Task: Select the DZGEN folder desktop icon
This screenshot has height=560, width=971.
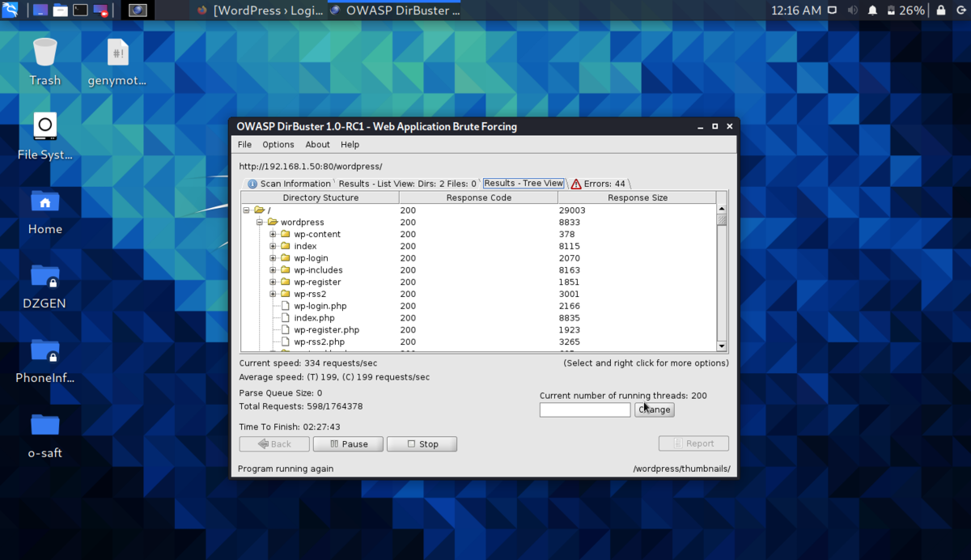Action: pos(45,285)
